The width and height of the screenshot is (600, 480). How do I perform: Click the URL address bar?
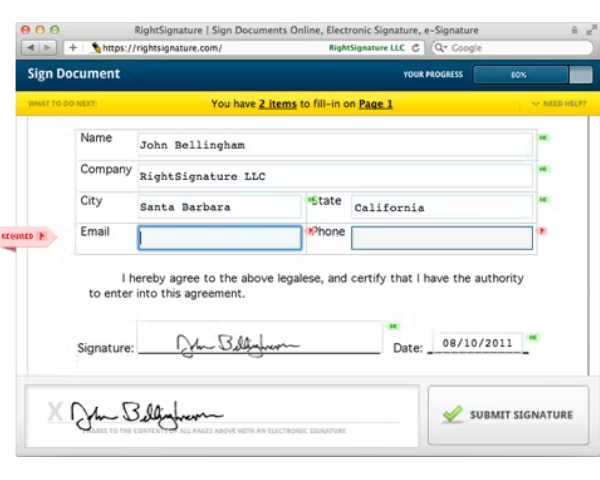245,48
